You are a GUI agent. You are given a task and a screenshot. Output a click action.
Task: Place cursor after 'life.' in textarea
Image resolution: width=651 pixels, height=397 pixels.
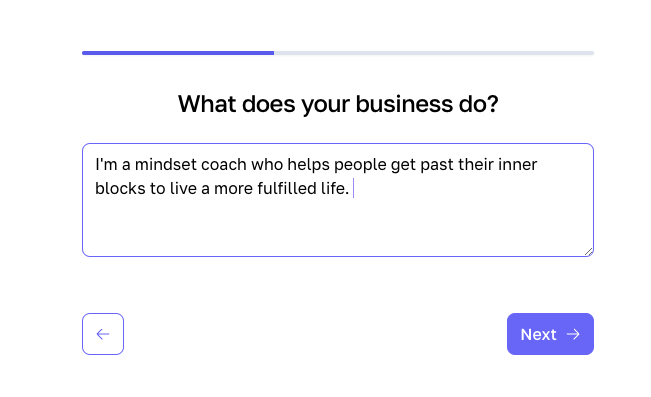click(x=353, y=189)
